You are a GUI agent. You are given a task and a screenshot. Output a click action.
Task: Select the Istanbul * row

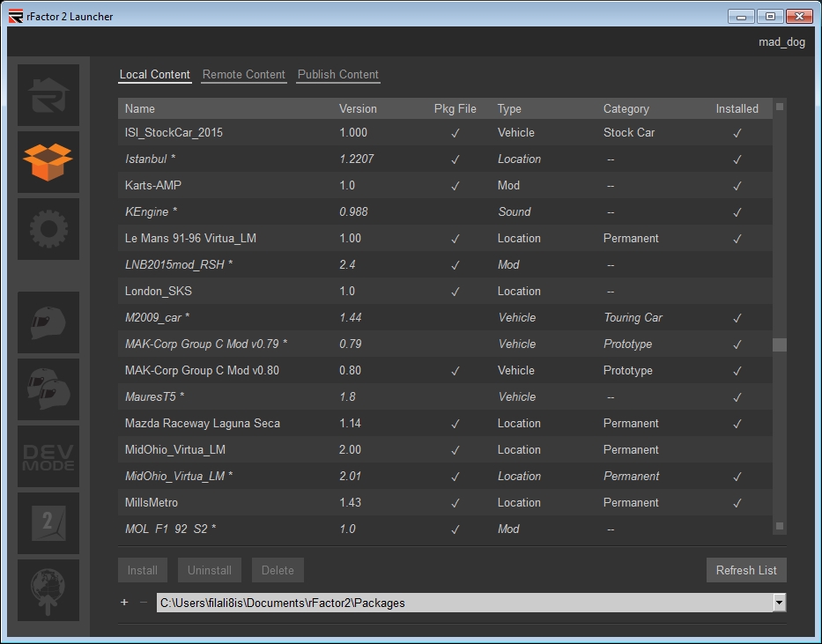445,159
